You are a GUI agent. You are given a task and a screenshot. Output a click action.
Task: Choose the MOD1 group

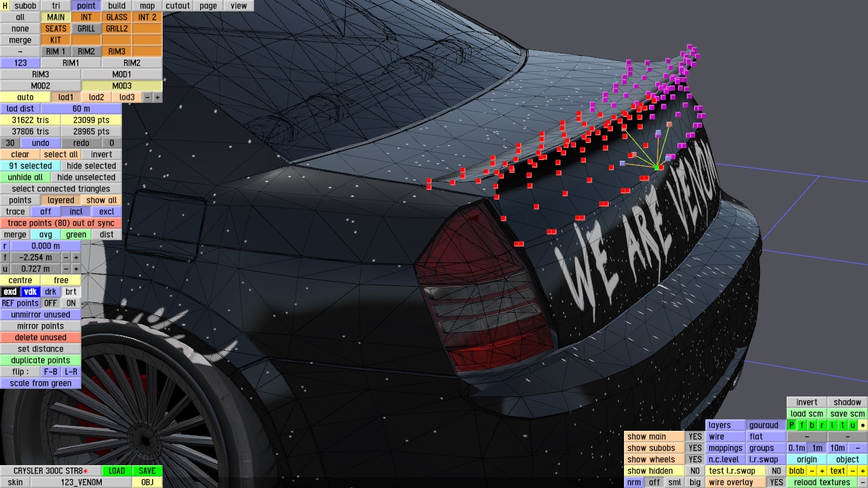(x=122, y=74)
